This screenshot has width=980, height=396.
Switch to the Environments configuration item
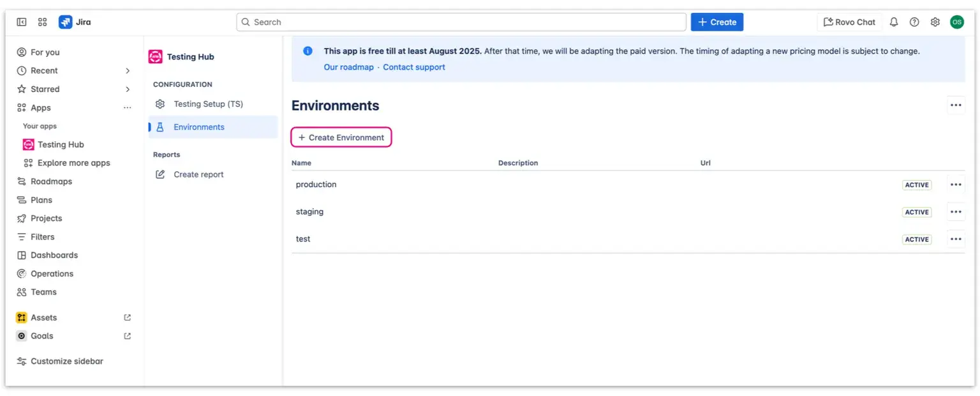pos(198,126)
